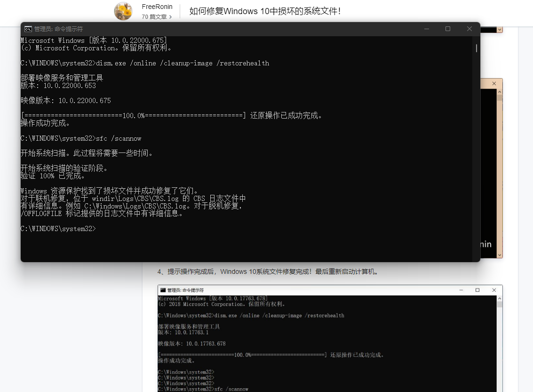Click the 部署映像服务和管理工具 line
Image resolution: width=533 pixels, height=392 pixels.
click(62, 78)
